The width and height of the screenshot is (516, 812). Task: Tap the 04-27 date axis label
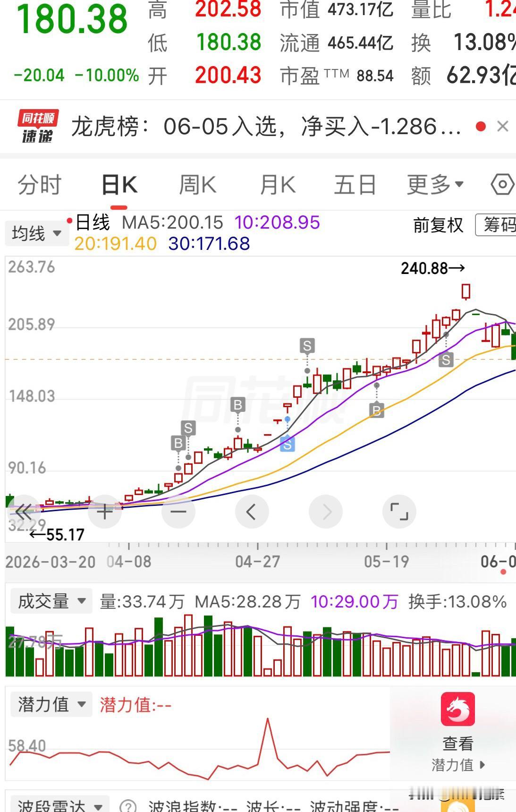[x=258, y=562]
